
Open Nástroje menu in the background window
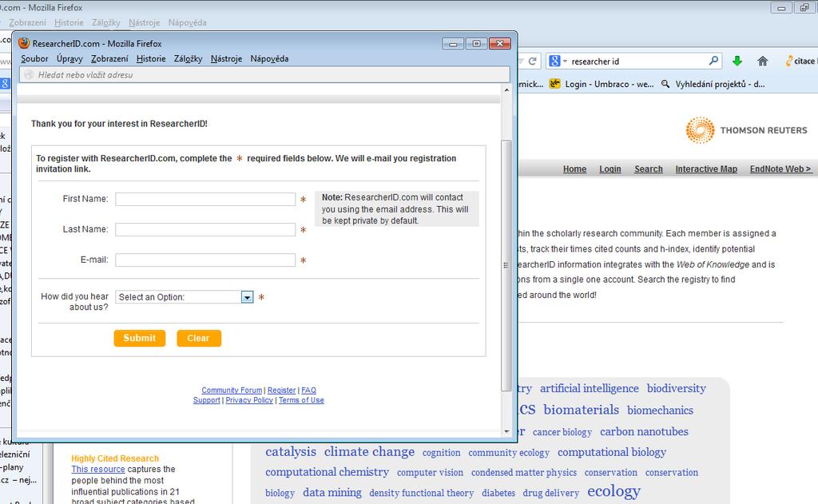tap(145, 22)
